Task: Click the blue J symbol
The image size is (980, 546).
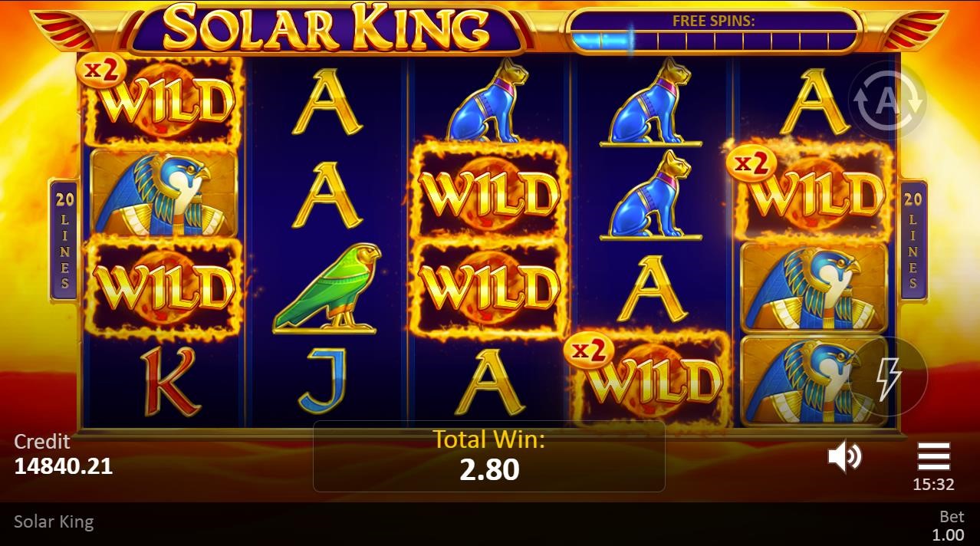Action: click(327, 380)
